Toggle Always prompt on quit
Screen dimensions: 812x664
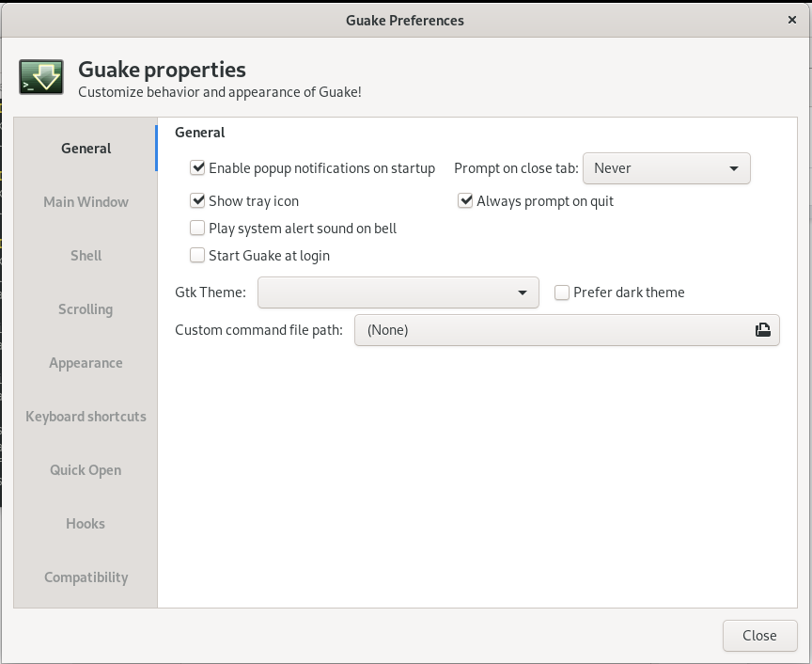465,200
